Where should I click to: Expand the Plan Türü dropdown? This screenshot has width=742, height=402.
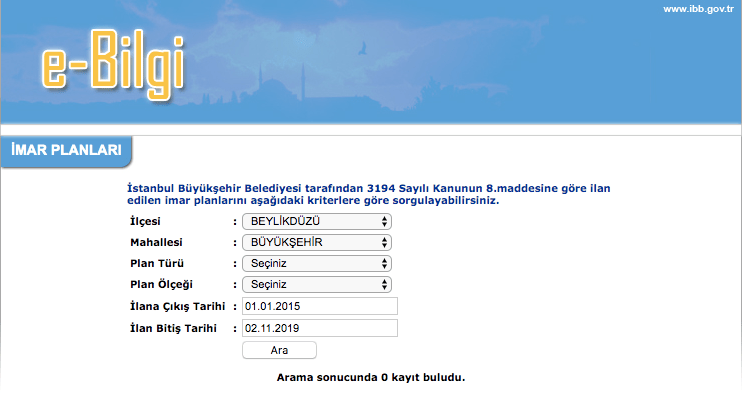coord(317,263)
